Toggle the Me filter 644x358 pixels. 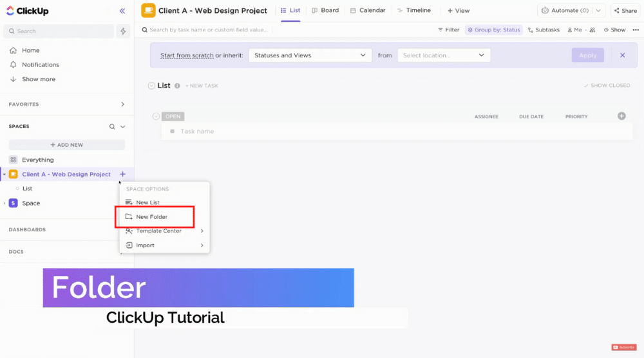(574, 30)
